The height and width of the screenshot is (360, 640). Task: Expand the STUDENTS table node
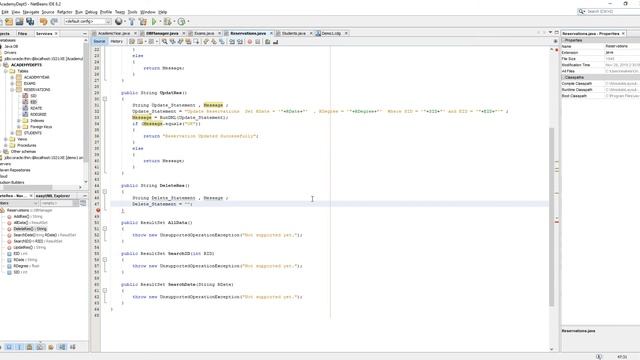tap(12, 133)
